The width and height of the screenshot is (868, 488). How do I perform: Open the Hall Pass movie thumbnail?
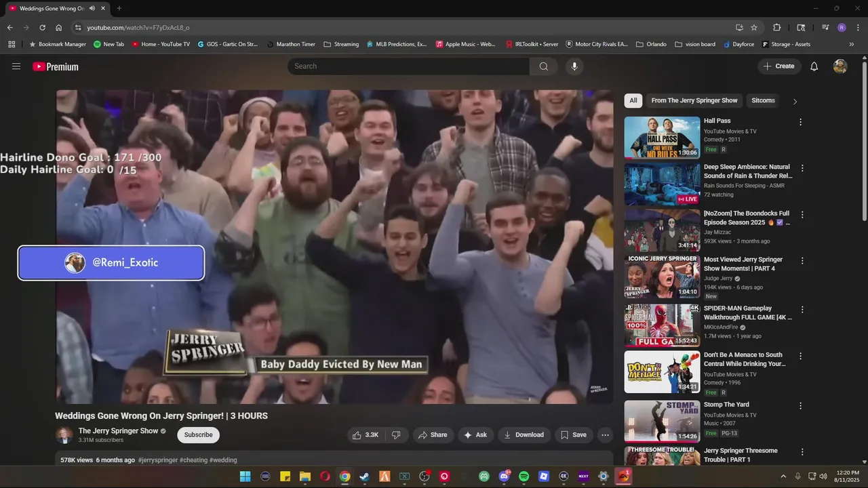(662, 138)
